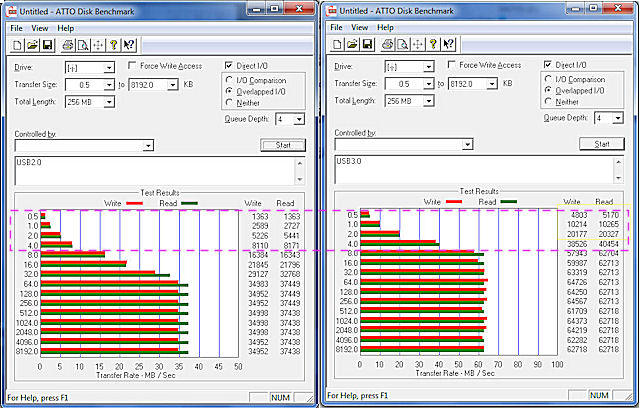Open Queue Depth dropdown in USB3.0 window
Screen dimensions: 640x408
pos(618,118)
